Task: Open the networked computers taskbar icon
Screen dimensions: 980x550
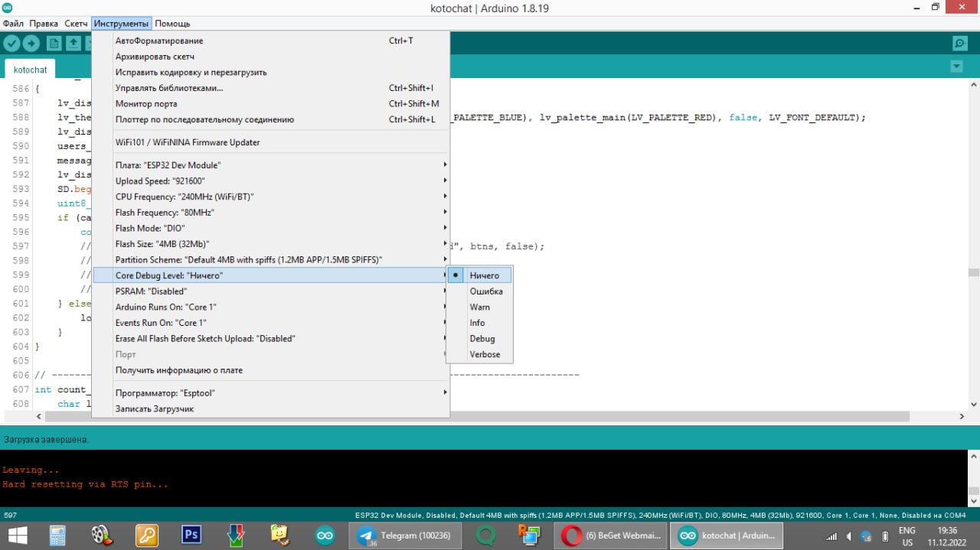Action: 530,534
